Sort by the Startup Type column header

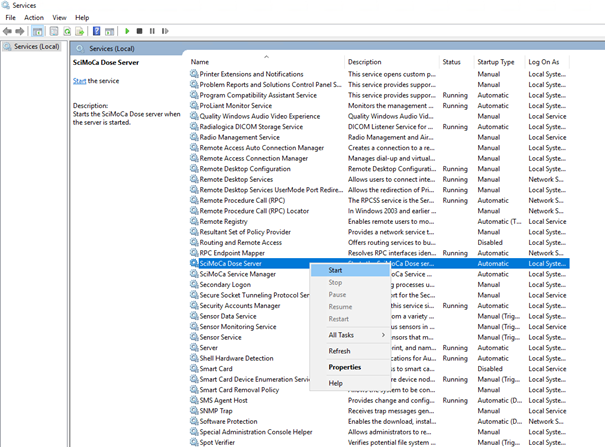point(496,62)
